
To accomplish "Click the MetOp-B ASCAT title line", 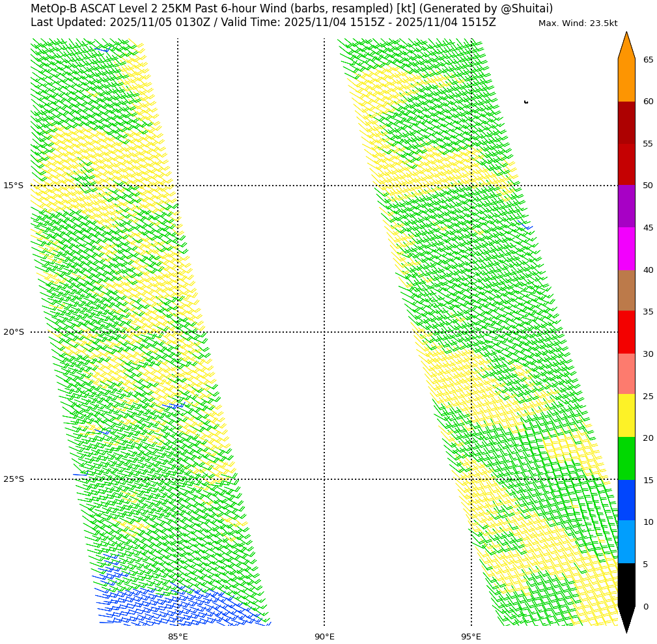I will [x=291, y=8].
